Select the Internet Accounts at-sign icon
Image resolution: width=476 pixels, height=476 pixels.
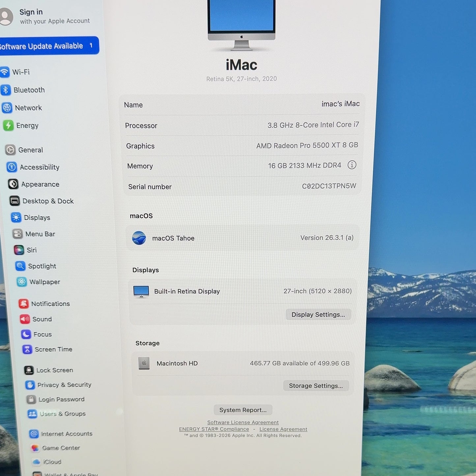34,434
